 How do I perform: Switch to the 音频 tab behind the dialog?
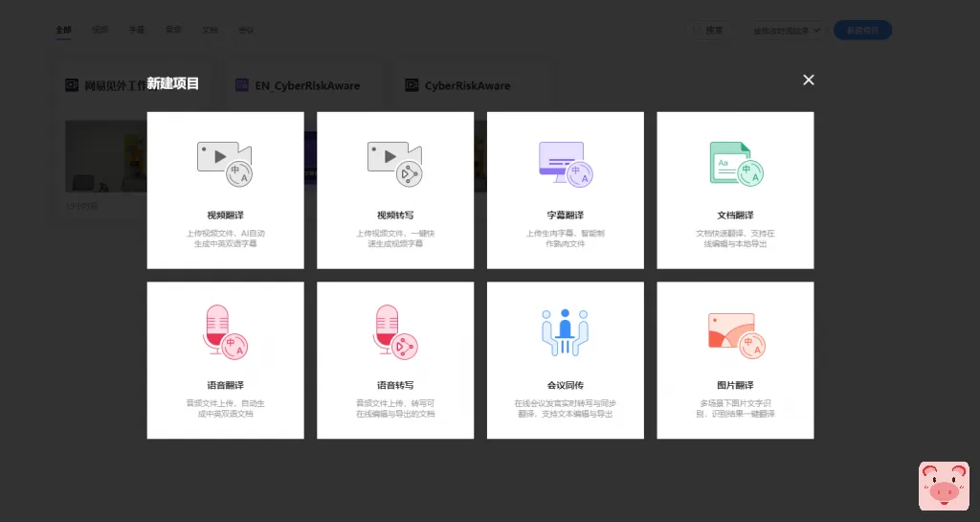click(173, 30)
